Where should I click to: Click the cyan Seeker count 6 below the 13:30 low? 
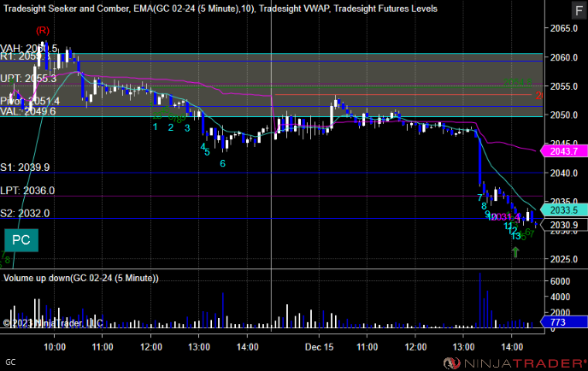(x=223, y=163)
